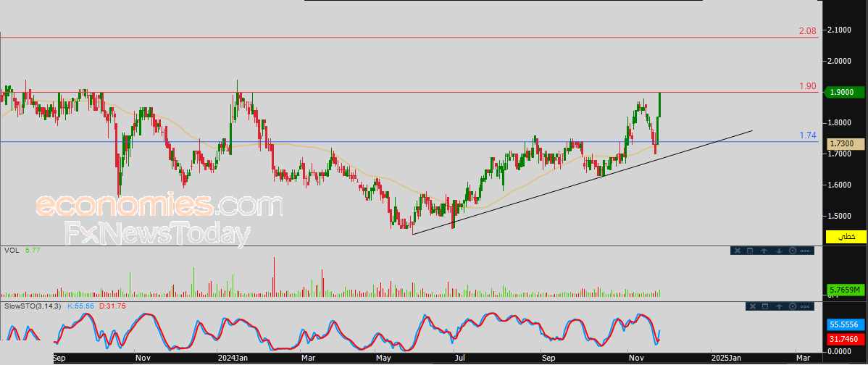
Task: Move the VOL panel up
Action: tap(764, 251)
